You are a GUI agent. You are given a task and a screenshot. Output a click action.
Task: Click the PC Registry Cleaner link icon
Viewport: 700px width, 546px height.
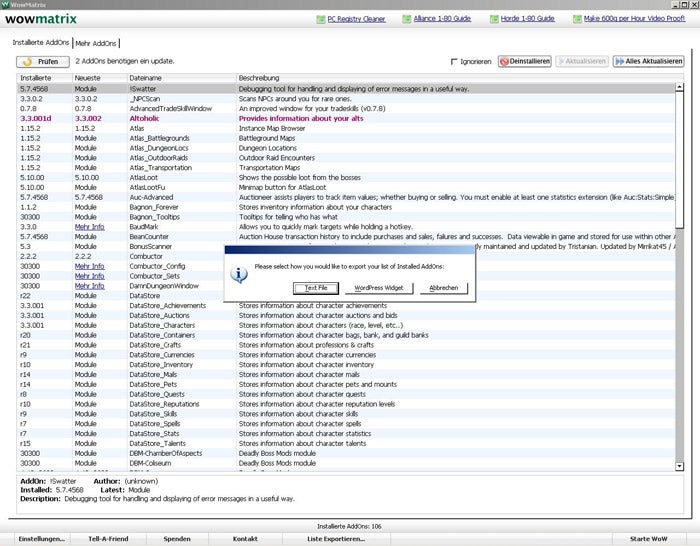pos(320,19)
